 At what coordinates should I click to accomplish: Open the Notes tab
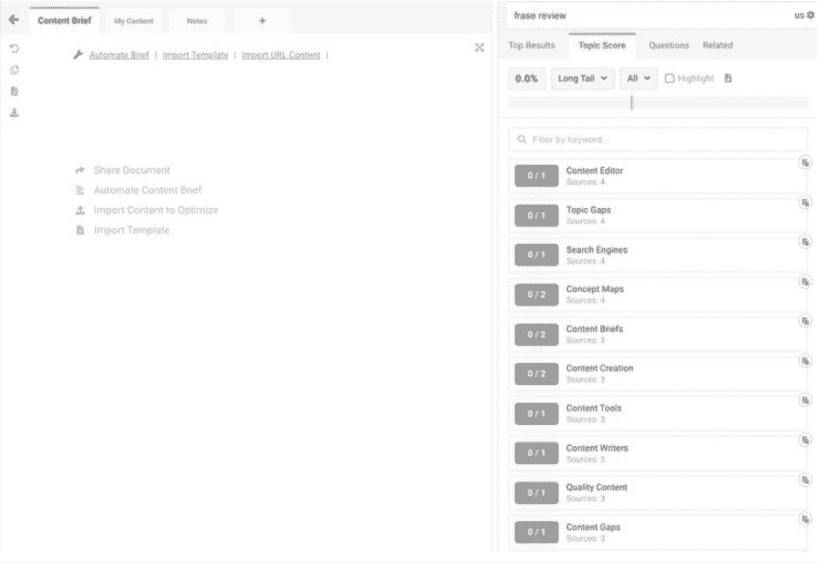197,21
